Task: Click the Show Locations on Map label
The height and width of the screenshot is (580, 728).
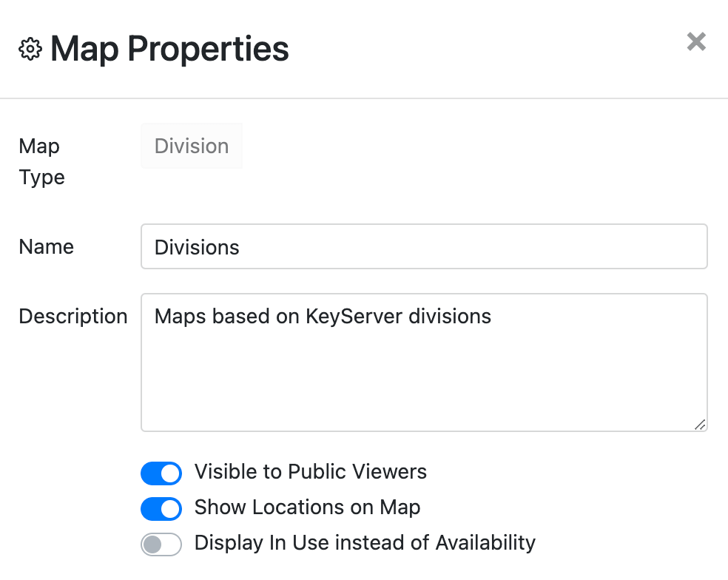Action: pos(306,507)
